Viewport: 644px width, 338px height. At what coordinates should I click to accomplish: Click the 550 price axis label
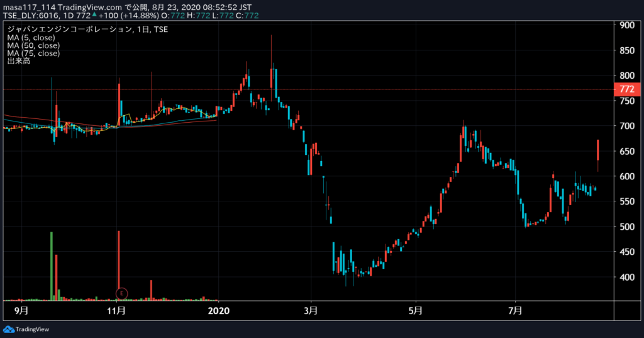[627, 201]
